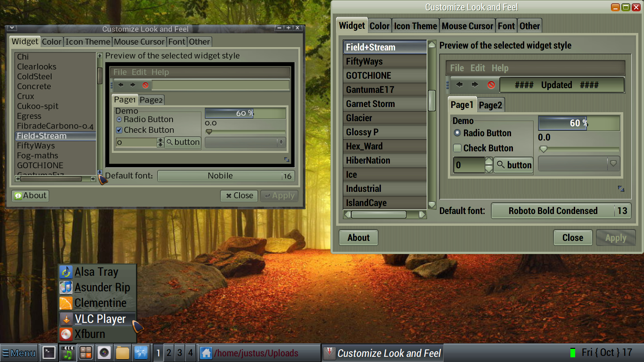Screen dimensions: 644x362
Task: Click the 60% progress bar in right preview
Action: 579,123
